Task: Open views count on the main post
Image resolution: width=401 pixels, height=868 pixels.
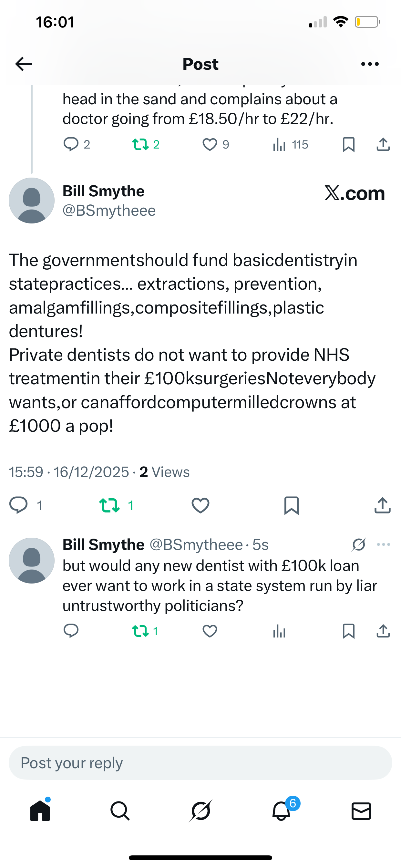Action: 164,472
